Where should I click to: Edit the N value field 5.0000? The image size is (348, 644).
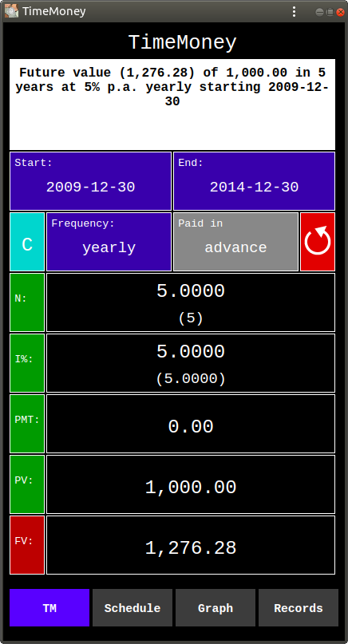click(191, 302)
